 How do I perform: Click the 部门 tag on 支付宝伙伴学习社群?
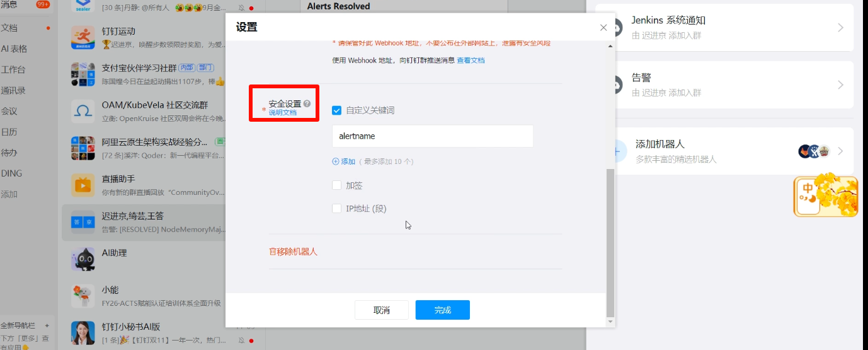206,67
